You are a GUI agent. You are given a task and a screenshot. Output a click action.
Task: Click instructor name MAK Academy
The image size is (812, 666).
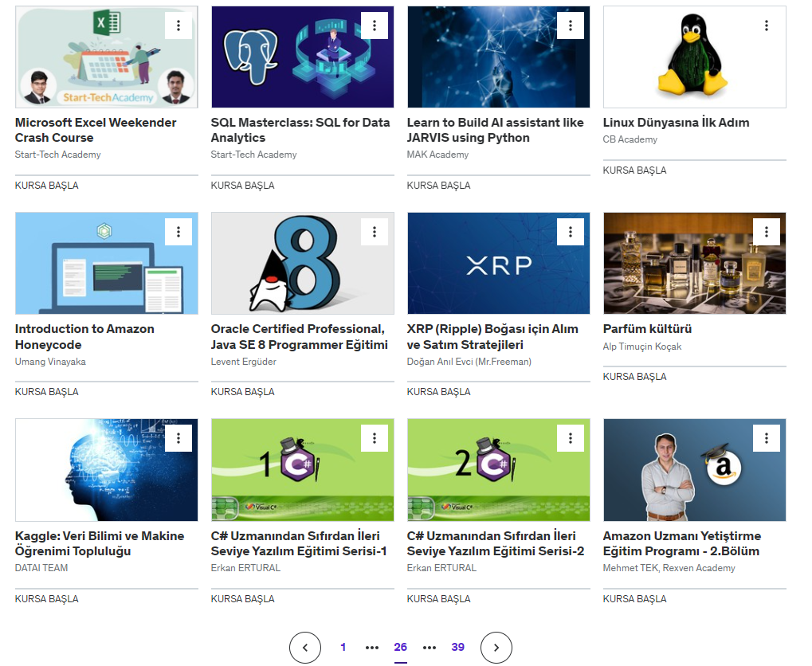(x=437, y=155)
